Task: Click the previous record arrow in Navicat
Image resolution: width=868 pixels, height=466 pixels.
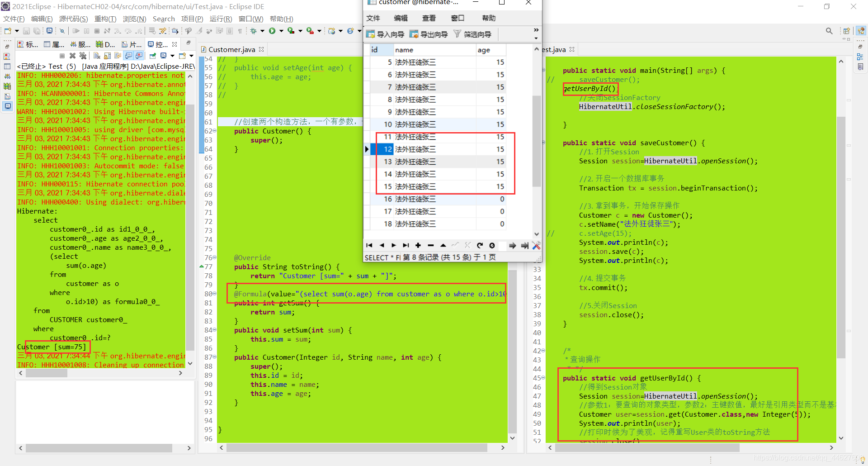Action: 382,245
